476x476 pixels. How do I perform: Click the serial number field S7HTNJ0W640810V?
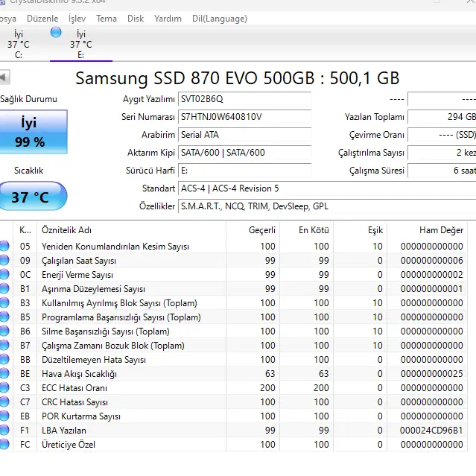[244, 117]
